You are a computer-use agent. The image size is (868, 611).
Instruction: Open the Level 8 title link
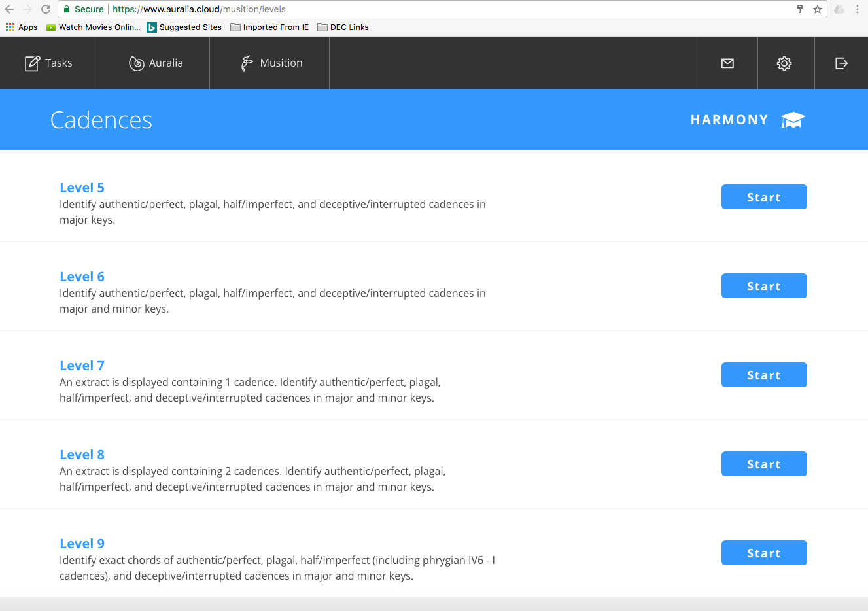[82, 455]
